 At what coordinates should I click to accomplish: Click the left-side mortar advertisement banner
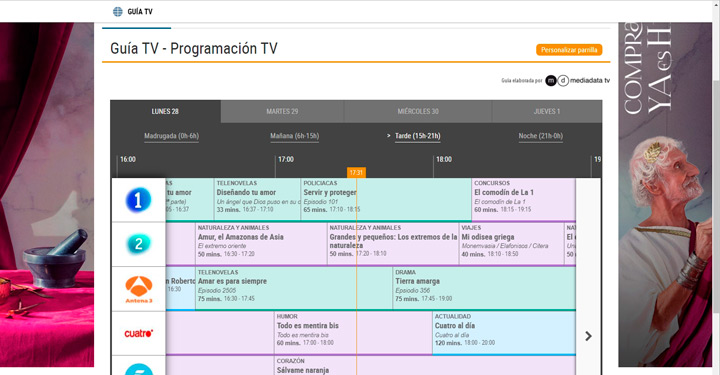pos(47,194)
